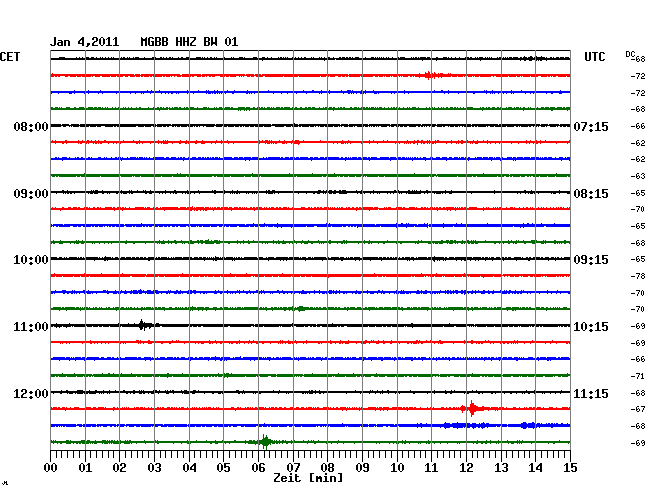The width and height of the screenshot is (650, 494).
Task: Click the small green event near minute 07 above 11:00
Action: coord(301,309)
